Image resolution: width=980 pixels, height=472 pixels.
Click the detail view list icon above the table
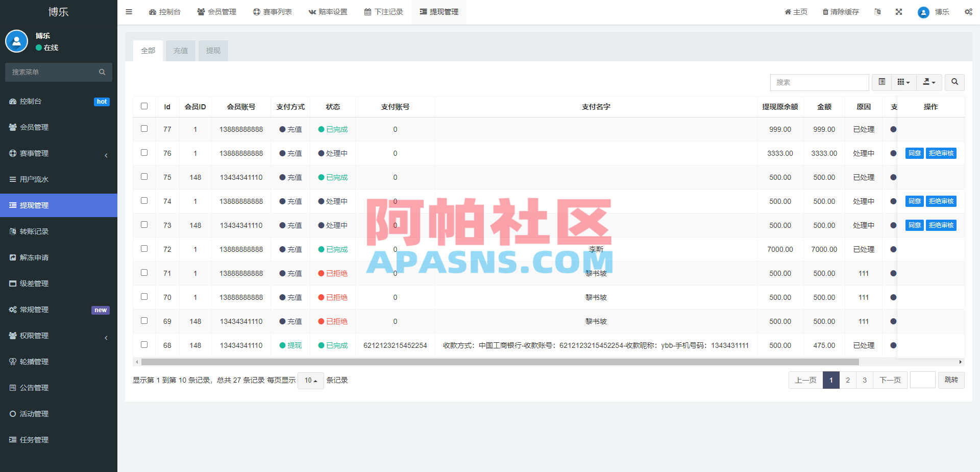[881, 82]
